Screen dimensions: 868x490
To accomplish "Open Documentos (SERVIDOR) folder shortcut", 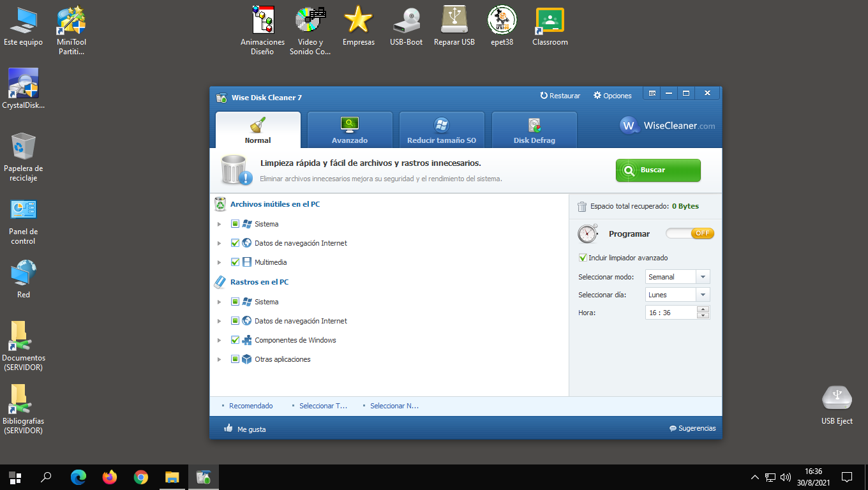I will point(24,346).
